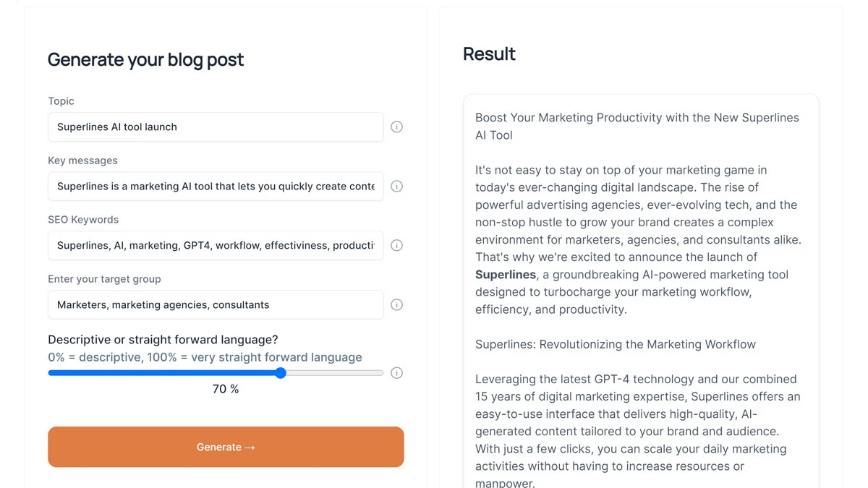Image resolution: width=868 pixels, height=488 pixels.
Task: Click the blue slider handle at 70%
Action: click(281, 373)
